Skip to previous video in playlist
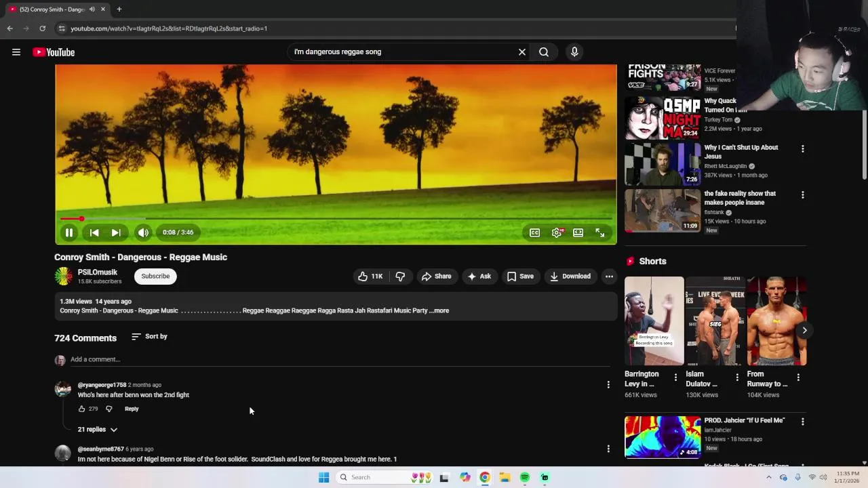 tap(94, 232)
